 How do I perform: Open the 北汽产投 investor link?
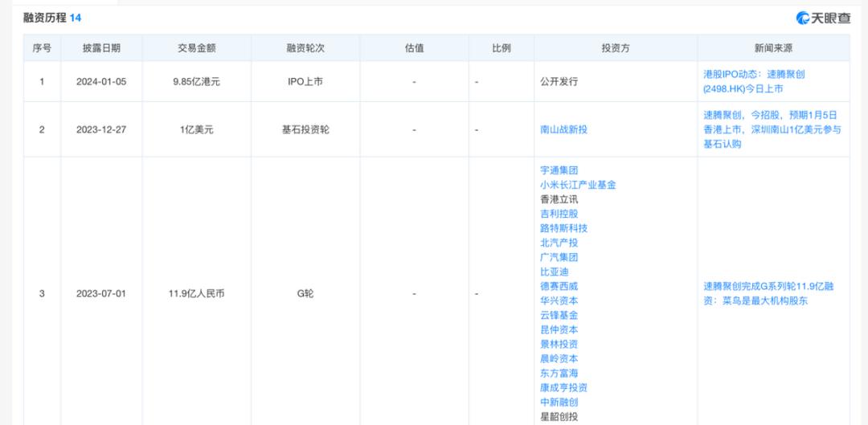click(559, 243)
